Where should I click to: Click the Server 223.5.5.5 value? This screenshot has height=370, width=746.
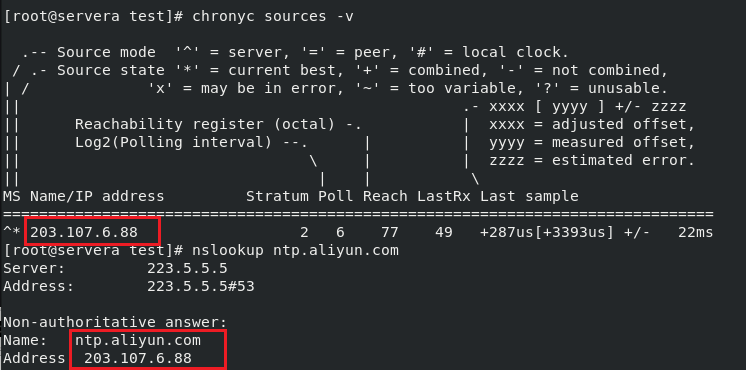coord(187,268)
